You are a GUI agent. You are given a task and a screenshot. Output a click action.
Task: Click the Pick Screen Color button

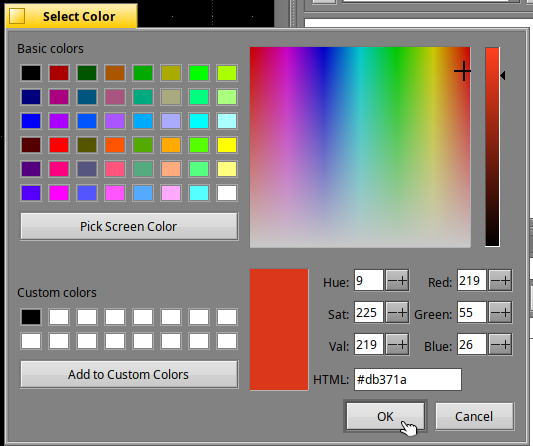pos(129,226)
